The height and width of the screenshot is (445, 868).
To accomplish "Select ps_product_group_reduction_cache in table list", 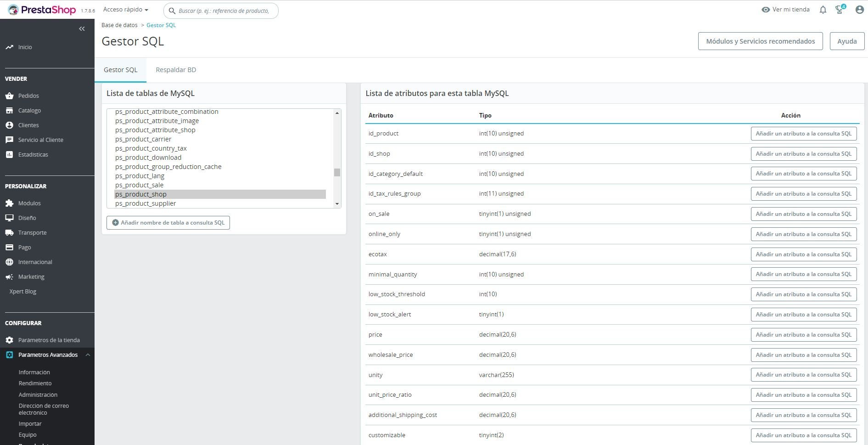I will [220, 167].
